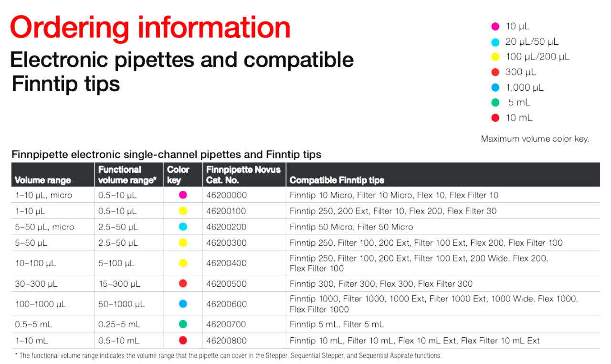The width and height of the screenshot is (611, 364).
Task: Click the yellow dot in row 46200400
Action: 182,263
